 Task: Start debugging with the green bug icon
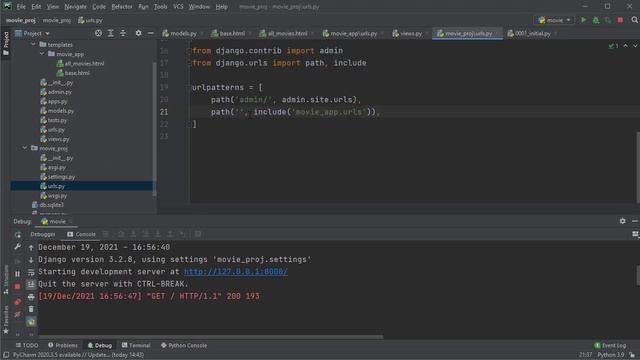pos(596,20)
